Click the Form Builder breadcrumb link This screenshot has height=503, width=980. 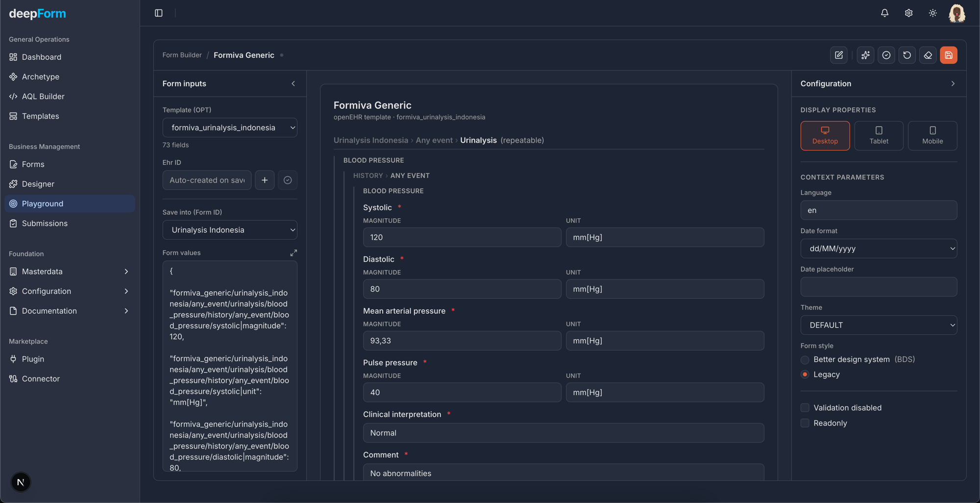click(182, 55)
